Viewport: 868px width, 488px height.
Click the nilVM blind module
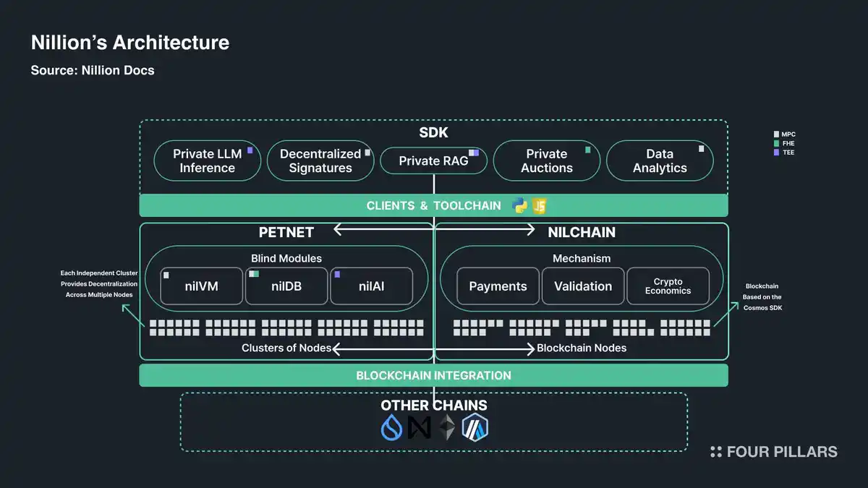click(x=200, y=286)
